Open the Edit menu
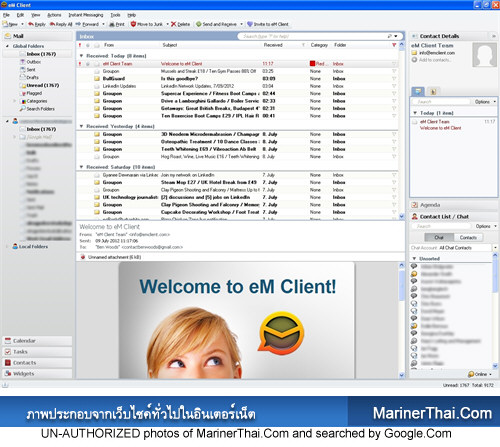Screen dimensions: 500x447 click(x=20, y=15)
